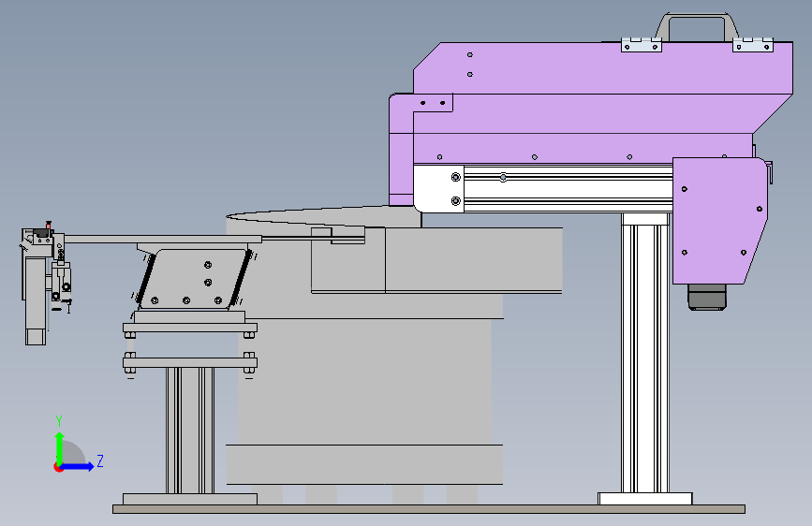The height and width of the screenshot is (526, 812).
Task: Select the white foot plate under the support column
Action: click(644, 499)
